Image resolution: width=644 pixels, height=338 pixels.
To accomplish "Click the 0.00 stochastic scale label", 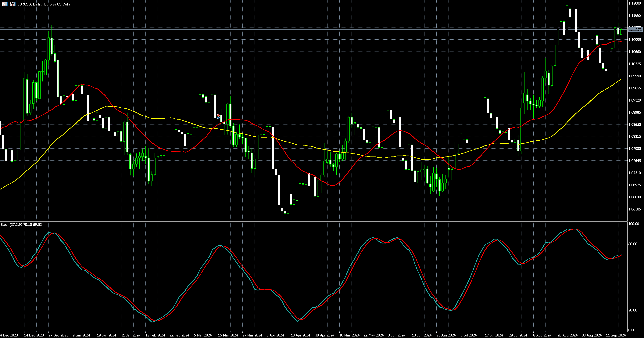I will pyautogui.click(x=631, y=330).
